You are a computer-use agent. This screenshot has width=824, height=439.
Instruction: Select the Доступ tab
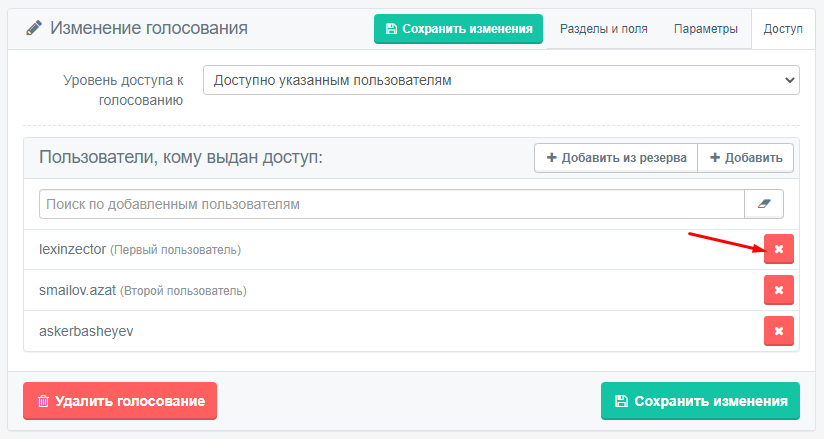pyautogui.click(x=783, y=29)
